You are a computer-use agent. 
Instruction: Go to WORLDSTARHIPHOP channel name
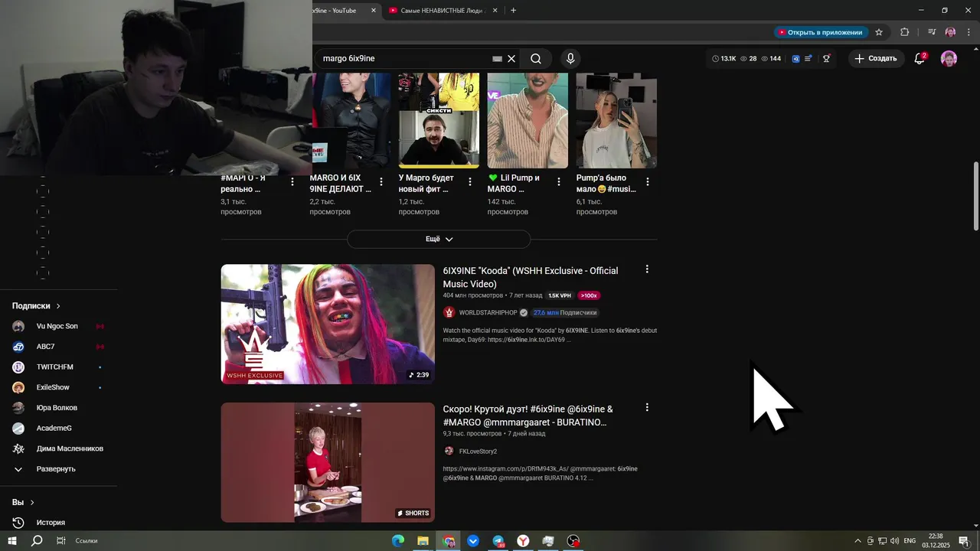coord(488,313)
